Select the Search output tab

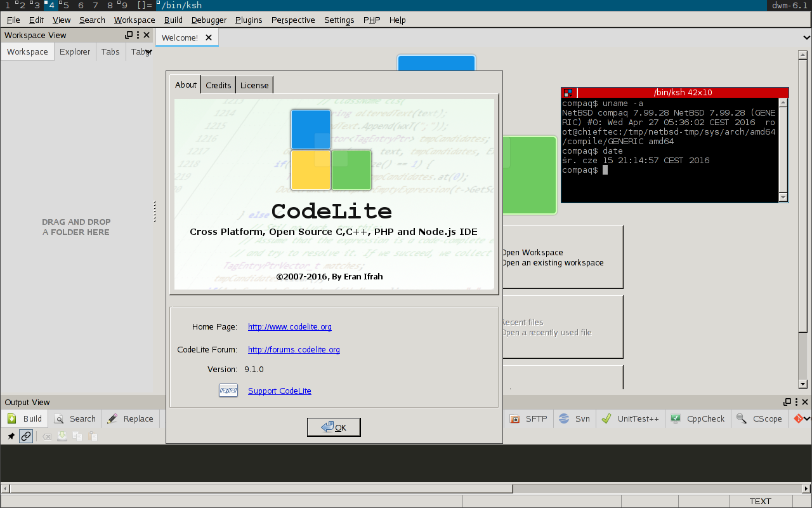coord(75,418)
